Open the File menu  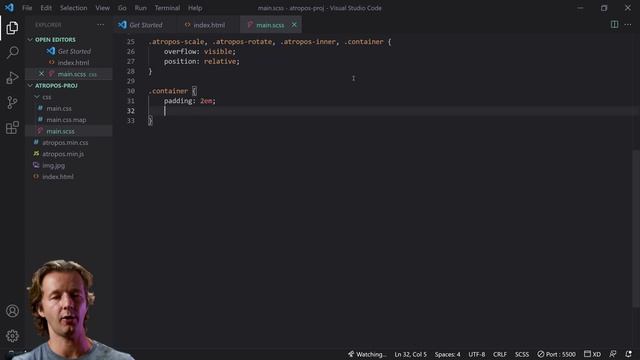click(27, 8)
